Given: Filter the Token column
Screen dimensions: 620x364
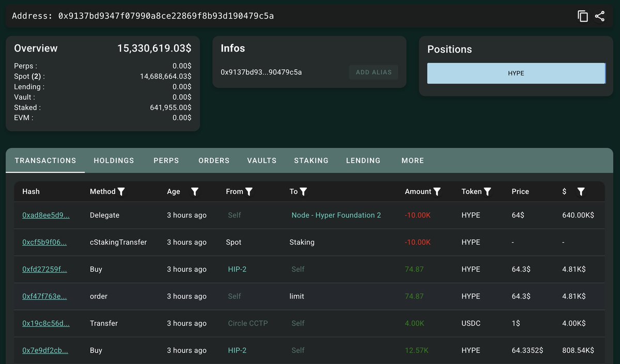Looking at the screenshot, I should 487,192.
